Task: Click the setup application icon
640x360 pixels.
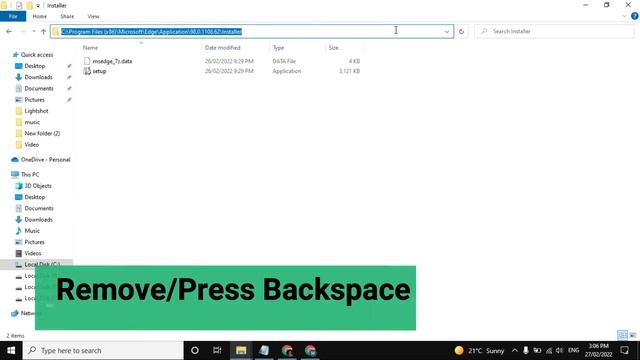Action: pos(87,71)
